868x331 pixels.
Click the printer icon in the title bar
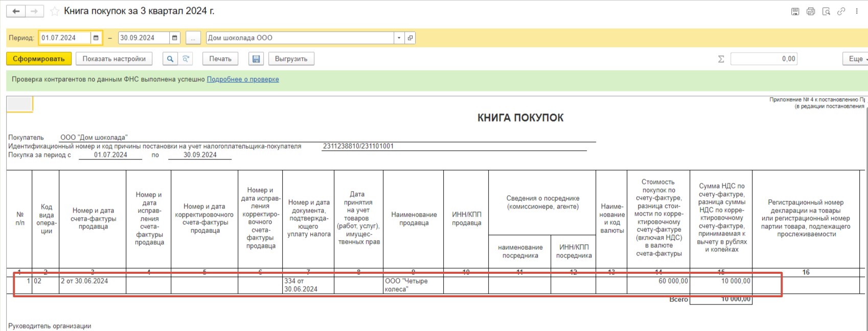pyautogui.click(x=811, y=11)
